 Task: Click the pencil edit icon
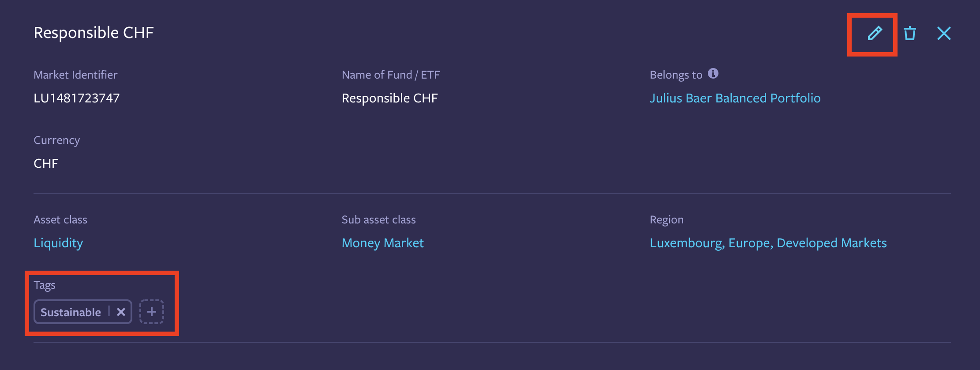875,33
